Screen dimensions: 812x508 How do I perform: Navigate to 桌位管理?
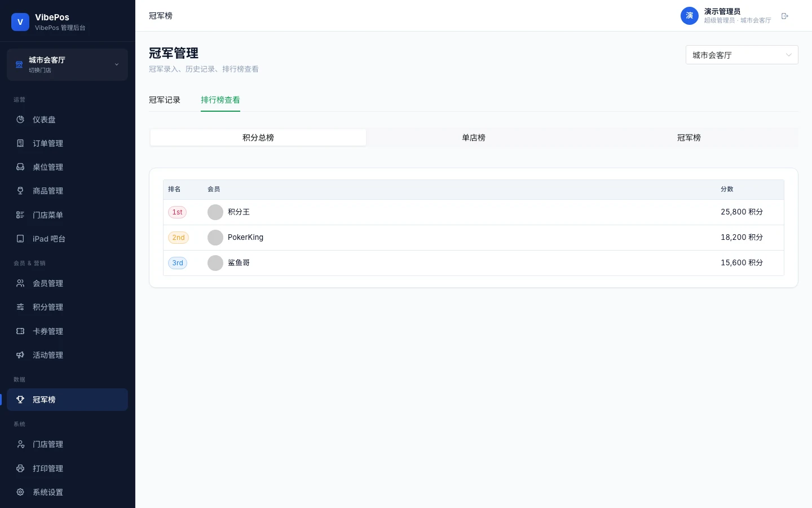tap(67, 167)
